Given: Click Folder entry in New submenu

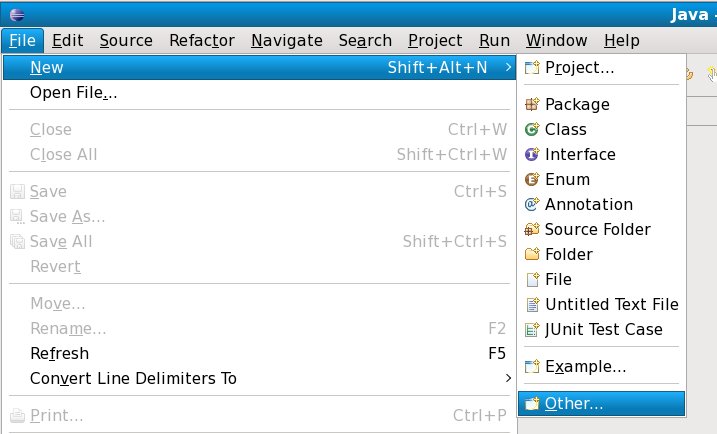Looking at the screenshot, I should click(568, 254).
